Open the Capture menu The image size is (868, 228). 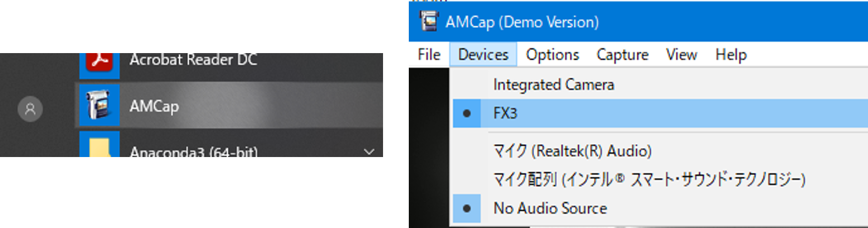[x=623, y=55]
